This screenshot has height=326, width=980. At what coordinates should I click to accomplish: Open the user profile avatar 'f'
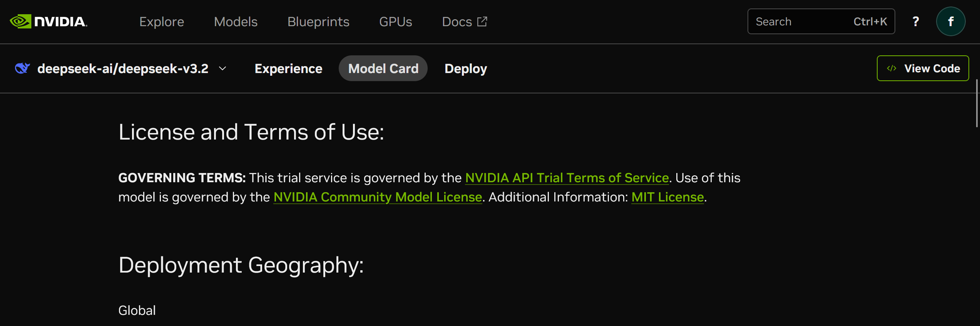(x=951, y=22)
